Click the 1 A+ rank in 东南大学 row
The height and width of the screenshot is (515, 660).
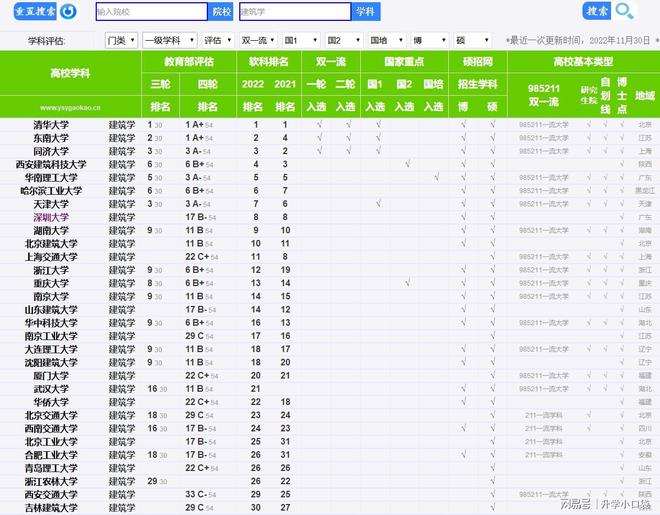(x=199, y=138)
